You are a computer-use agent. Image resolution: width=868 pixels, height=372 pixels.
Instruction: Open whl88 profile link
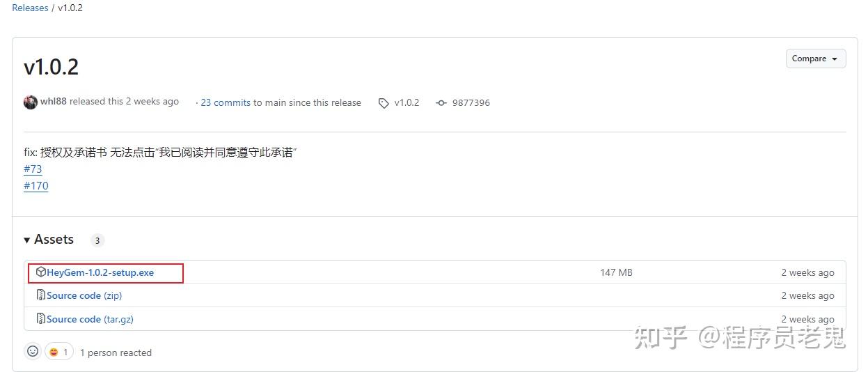click(54, 102)
